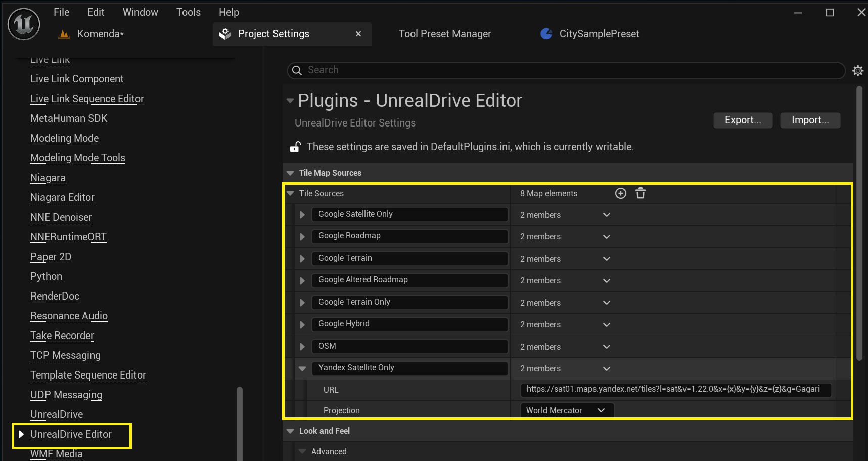Focus the settings Search field

pyautogui.click(x=566, y=70)
